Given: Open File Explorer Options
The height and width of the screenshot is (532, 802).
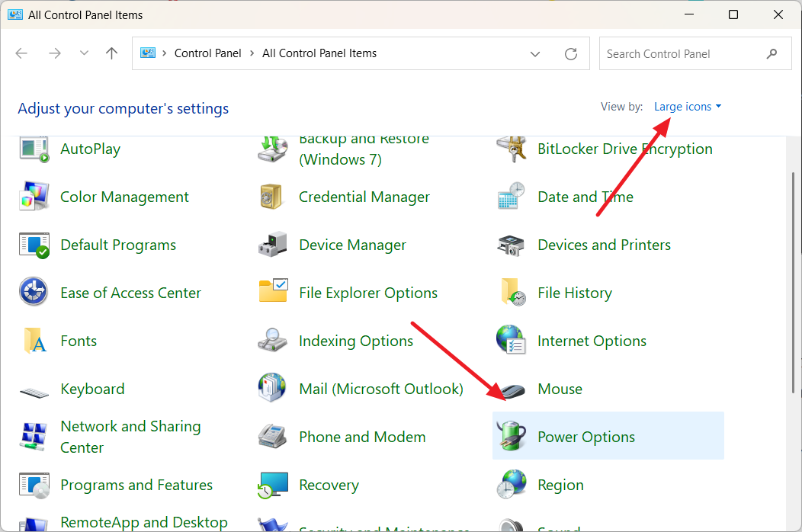Looking at the screenshot, I should (x=367, y=293).
